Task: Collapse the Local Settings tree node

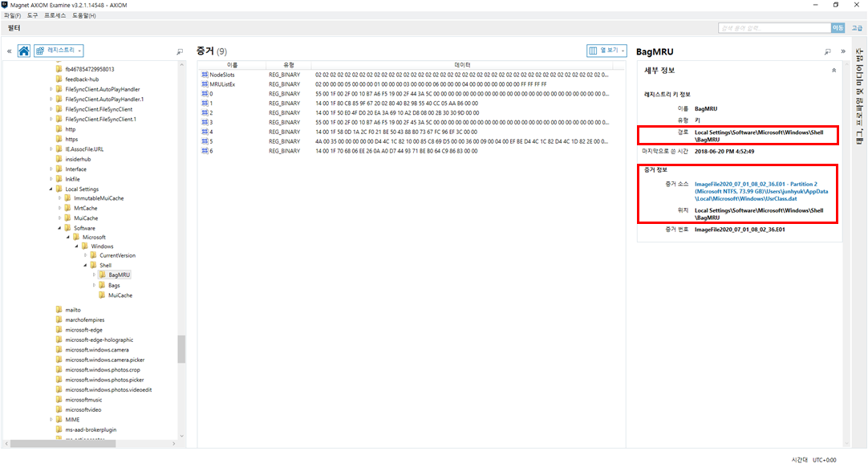Action: coord(51,189)
